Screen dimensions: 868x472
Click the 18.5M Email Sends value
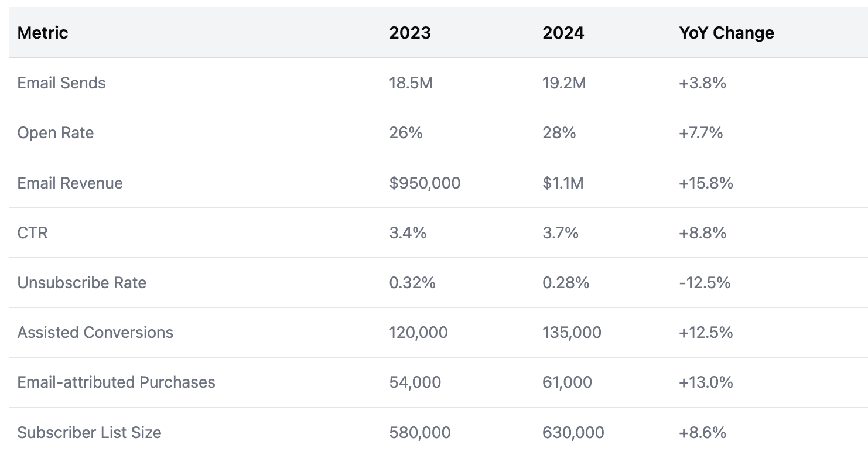click(x=411, y=83)
